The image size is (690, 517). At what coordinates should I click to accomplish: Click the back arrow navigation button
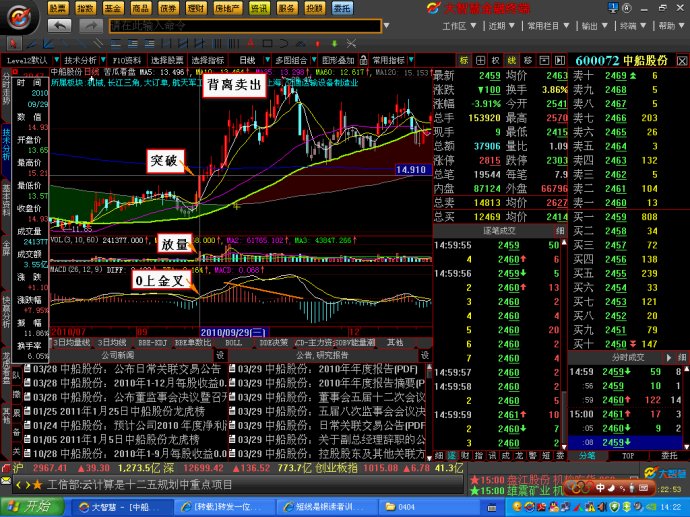click(59, 26)
